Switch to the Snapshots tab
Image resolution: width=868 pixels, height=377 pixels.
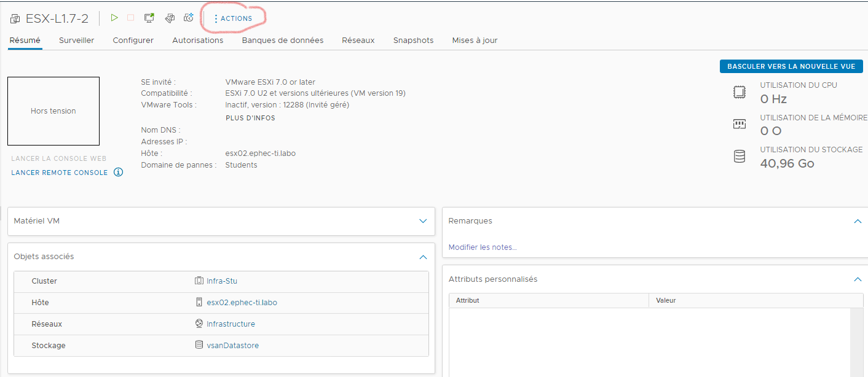coord(413,40)
